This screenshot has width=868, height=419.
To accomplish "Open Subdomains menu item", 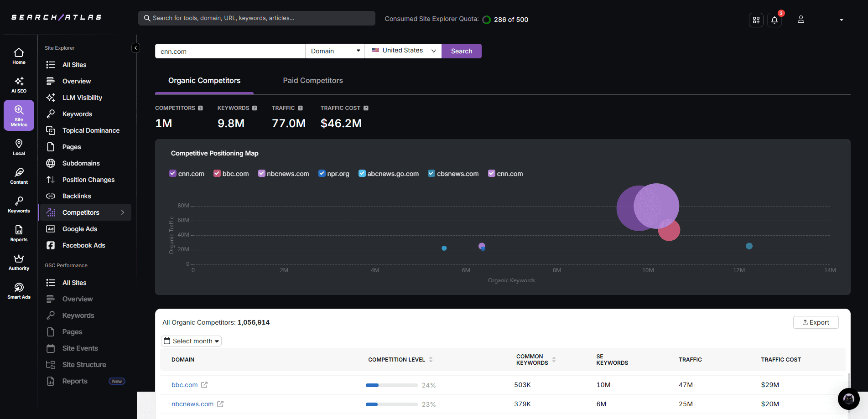I will click(81, 163).
